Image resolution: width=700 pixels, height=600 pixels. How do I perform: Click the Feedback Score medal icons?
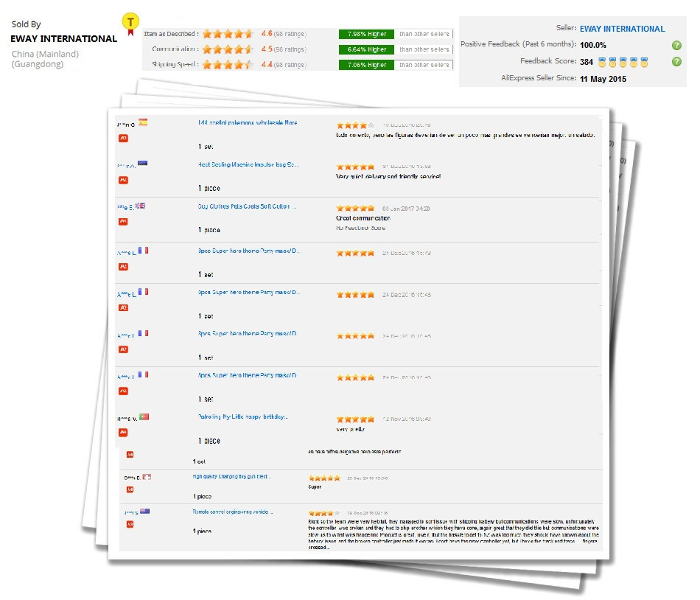coord(623,62)
